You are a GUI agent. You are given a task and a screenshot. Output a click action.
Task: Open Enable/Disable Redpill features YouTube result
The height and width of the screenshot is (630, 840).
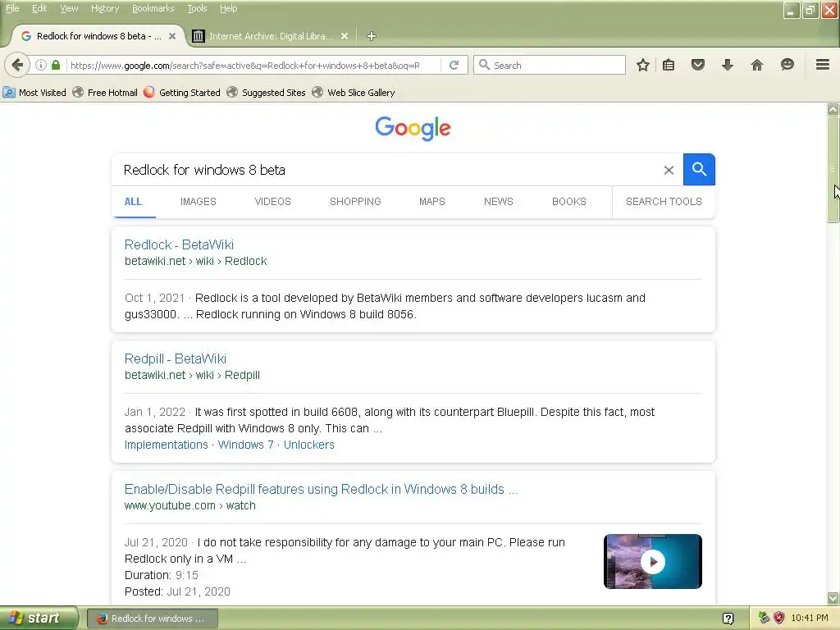pos(321,489)
